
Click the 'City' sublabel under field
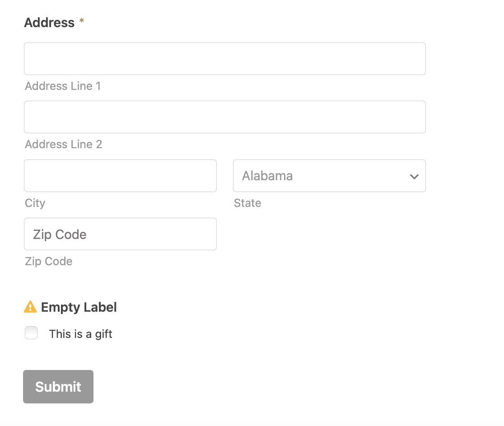click(x=35, y=203)
